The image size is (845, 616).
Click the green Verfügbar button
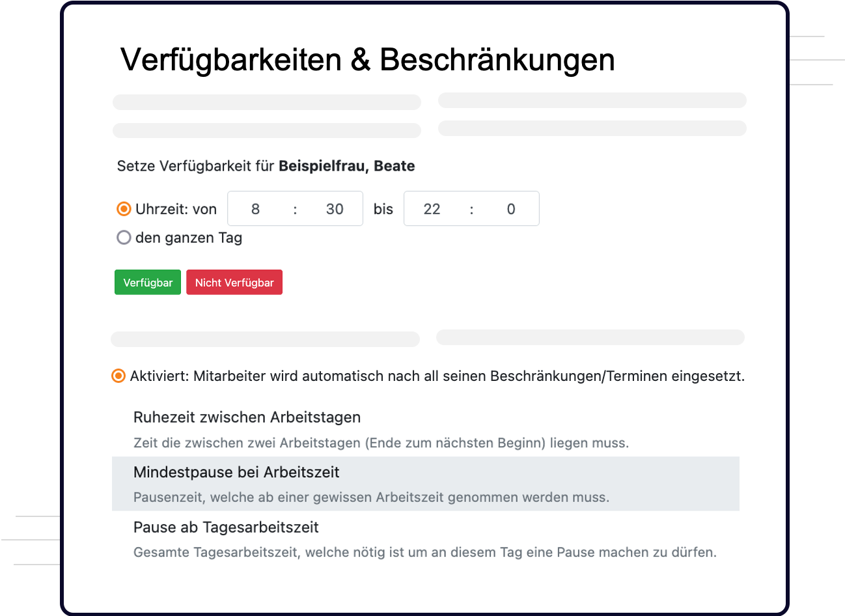pos(148,283)
